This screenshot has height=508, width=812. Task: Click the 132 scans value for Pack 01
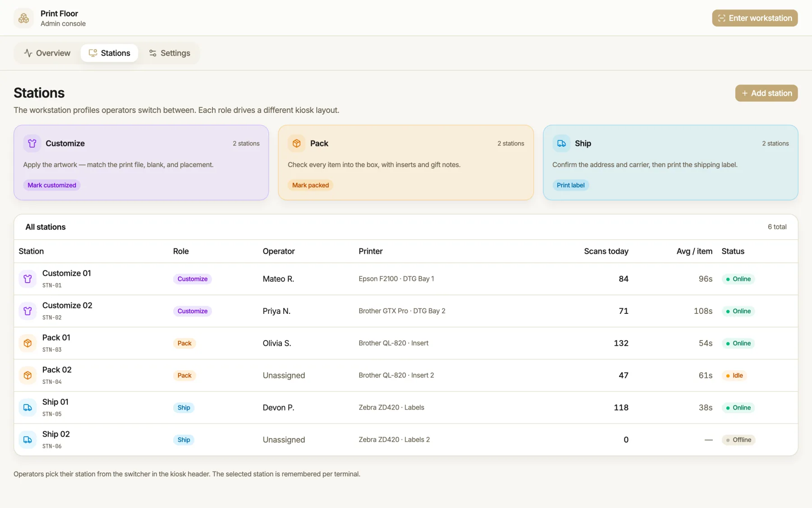pos(621,343)
